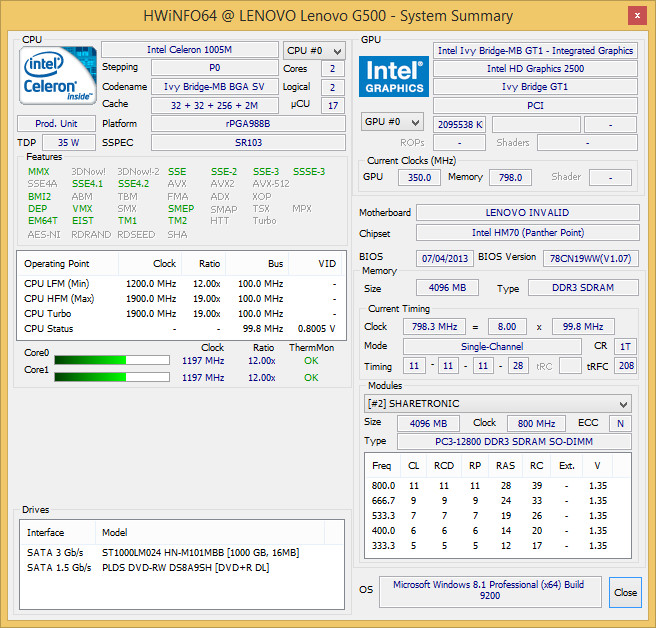Viewport: 656px width, 628px height.
Task: Click the memory clock 798.3 MHz field
Action: click(x=434, y=326)
